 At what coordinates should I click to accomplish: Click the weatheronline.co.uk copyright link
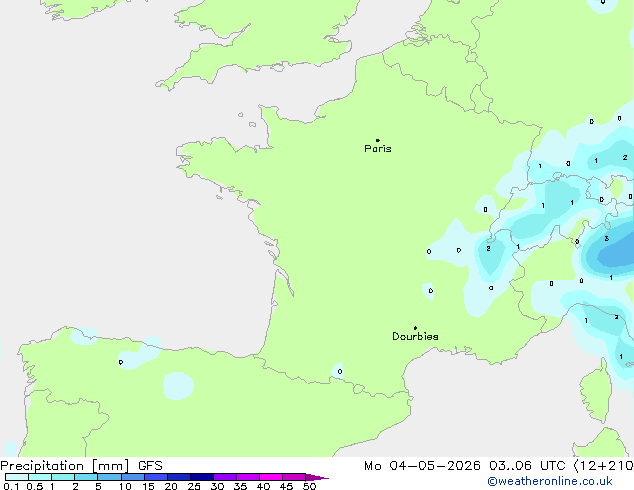pyautogui.click(x=550, y=481)
